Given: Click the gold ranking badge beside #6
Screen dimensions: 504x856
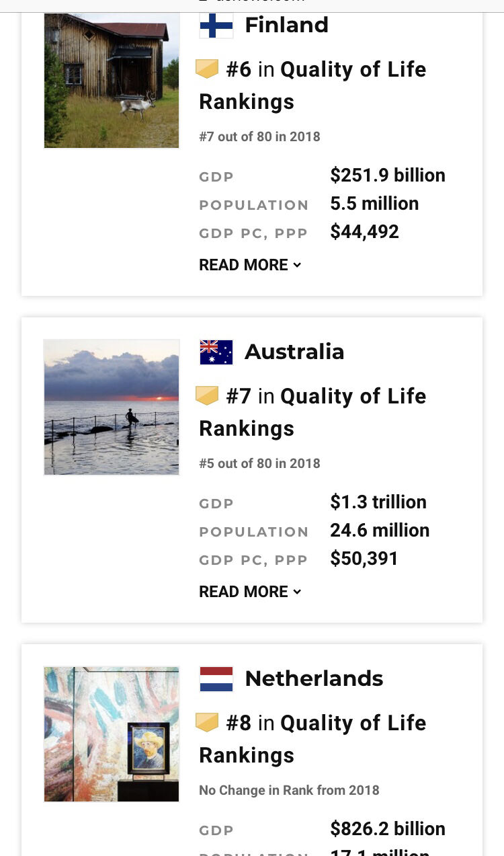Looking at the screenshot, I should click(x=207, y=69).
